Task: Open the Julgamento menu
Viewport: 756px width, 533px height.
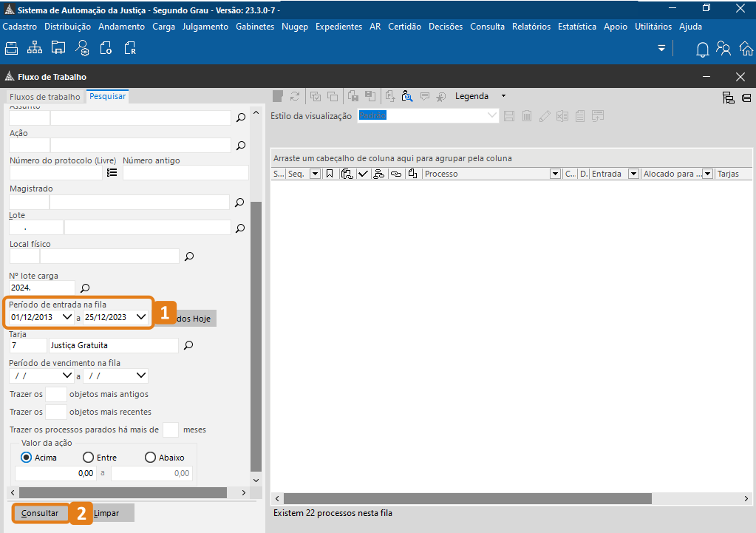Action: [x=205, y=27]
